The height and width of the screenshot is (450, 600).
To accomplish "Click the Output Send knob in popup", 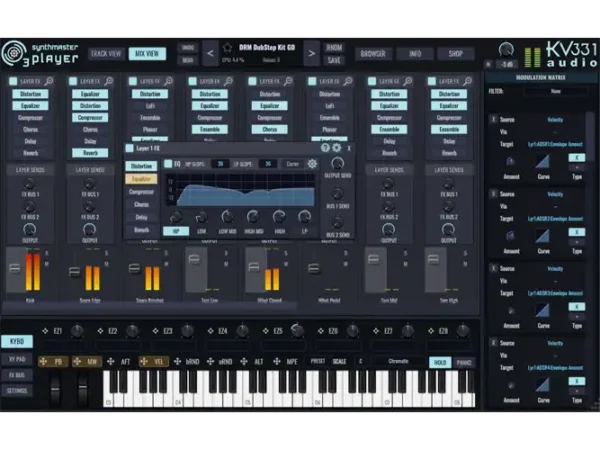I will 337,163.
